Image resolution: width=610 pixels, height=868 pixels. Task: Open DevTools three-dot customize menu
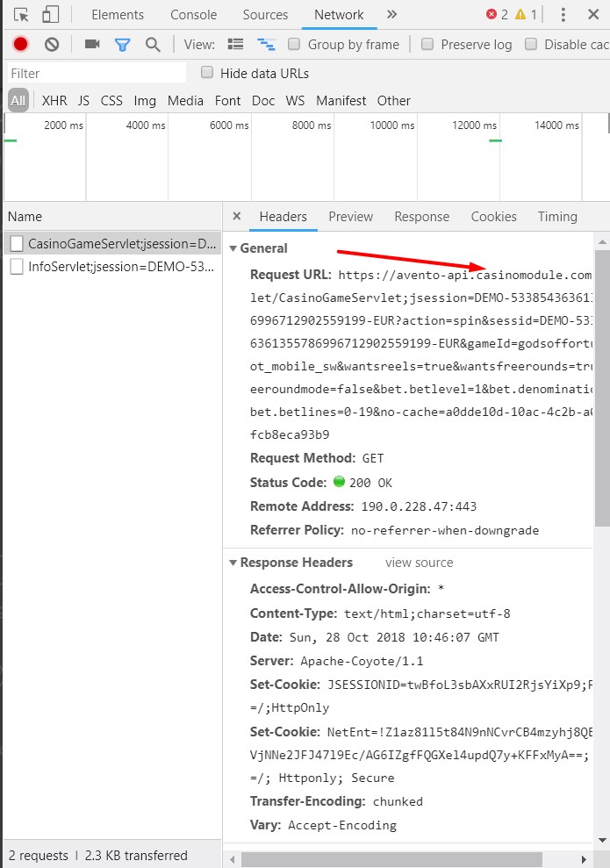point(563,15)
